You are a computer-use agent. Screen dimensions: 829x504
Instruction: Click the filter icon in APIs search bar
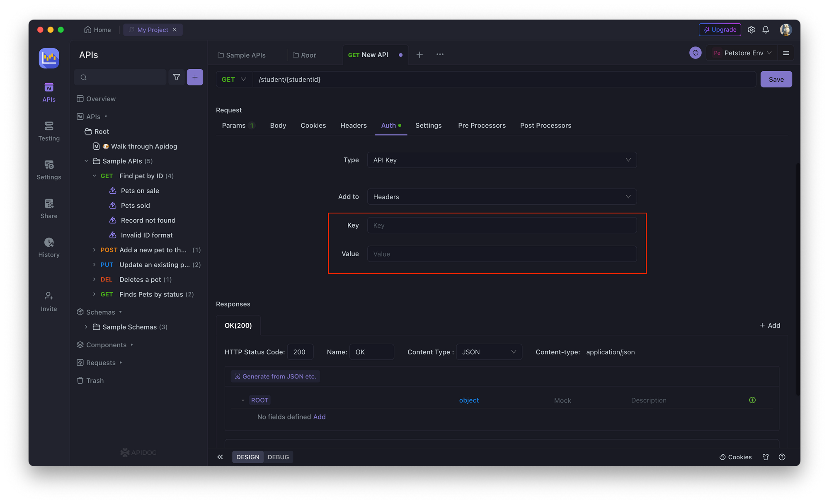(177, 77)
